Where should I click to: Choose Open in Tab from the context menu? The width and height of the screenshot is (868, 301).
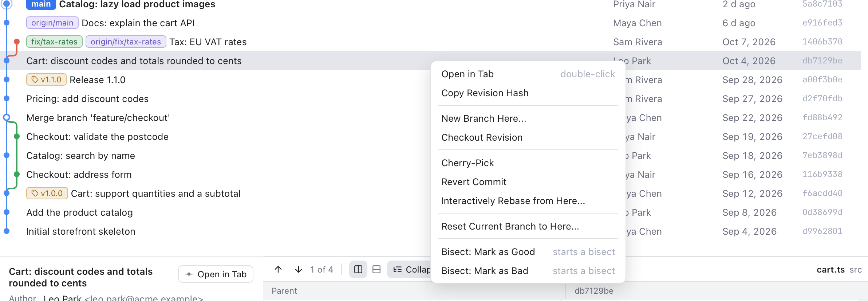(528, 74)
